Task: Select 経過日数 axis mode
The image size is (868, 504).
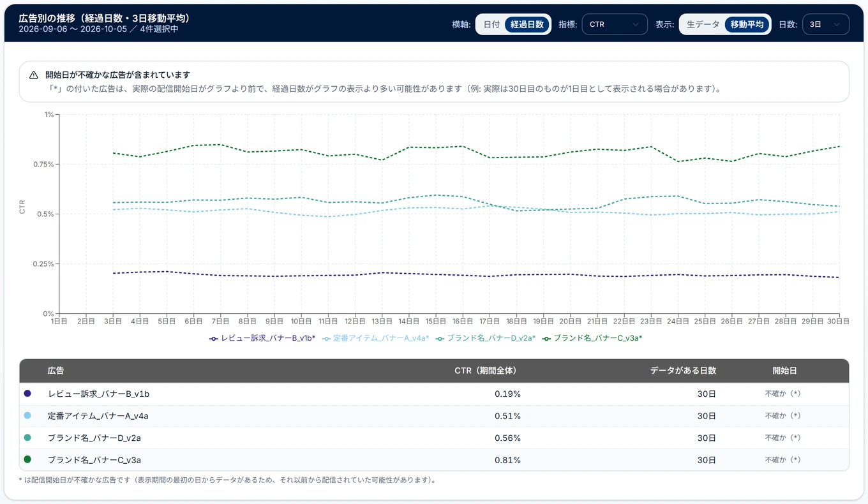Action: coord(527,24)
